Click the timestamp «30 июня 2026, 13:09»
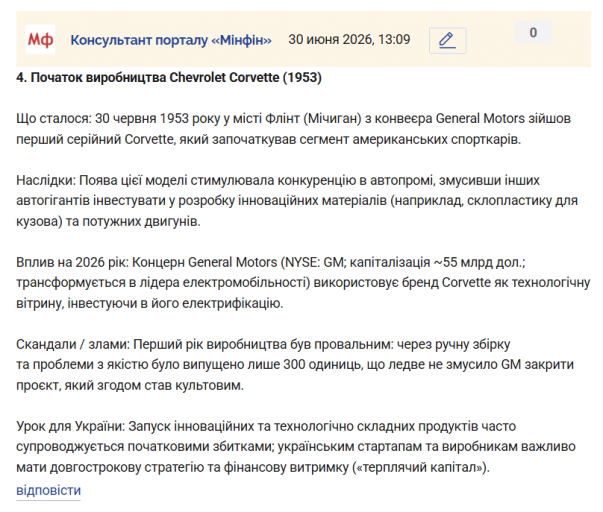603x512 pixels. coord(349,40)
